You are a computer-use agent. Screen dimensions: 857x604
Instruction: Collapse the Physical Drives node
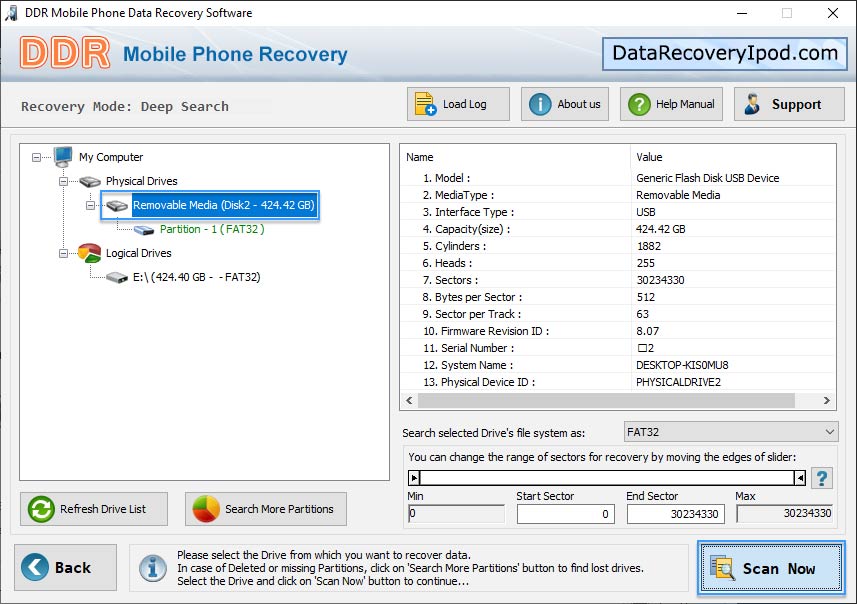click(x=63, y=181)
